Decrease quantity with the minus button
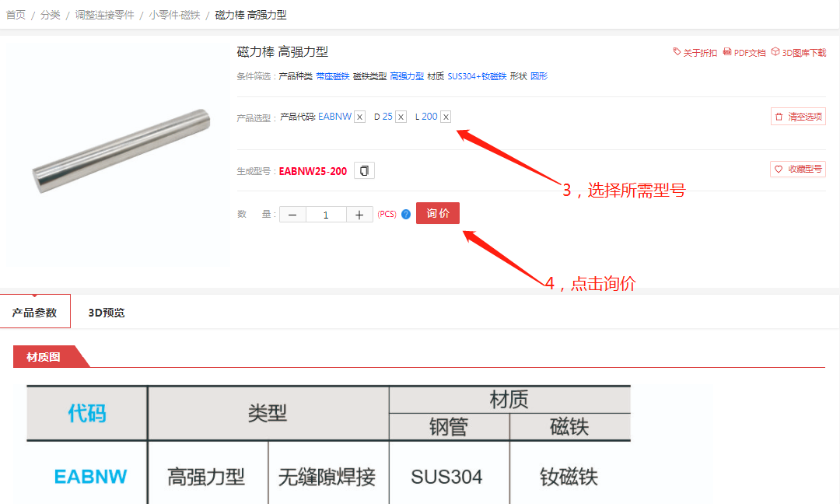This screenshot has height=504, width=840. tap(292, 215)
